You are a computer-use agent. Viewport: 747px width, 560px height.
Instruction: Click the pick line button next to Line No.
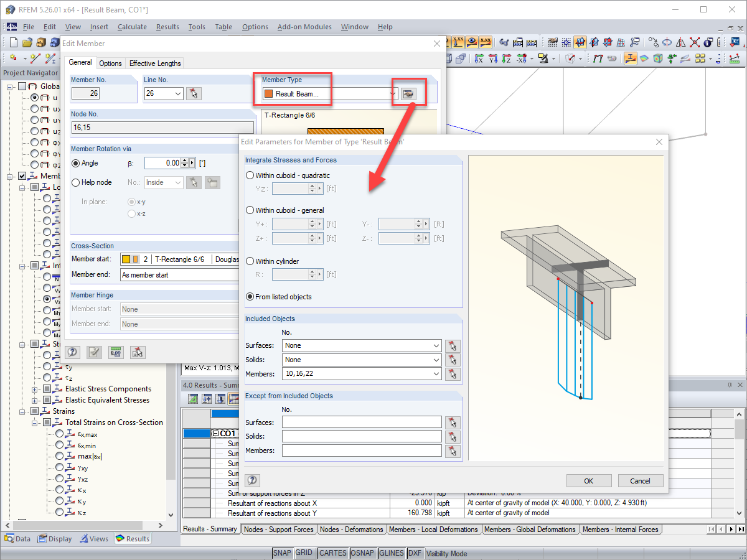[x=194, y=94]
